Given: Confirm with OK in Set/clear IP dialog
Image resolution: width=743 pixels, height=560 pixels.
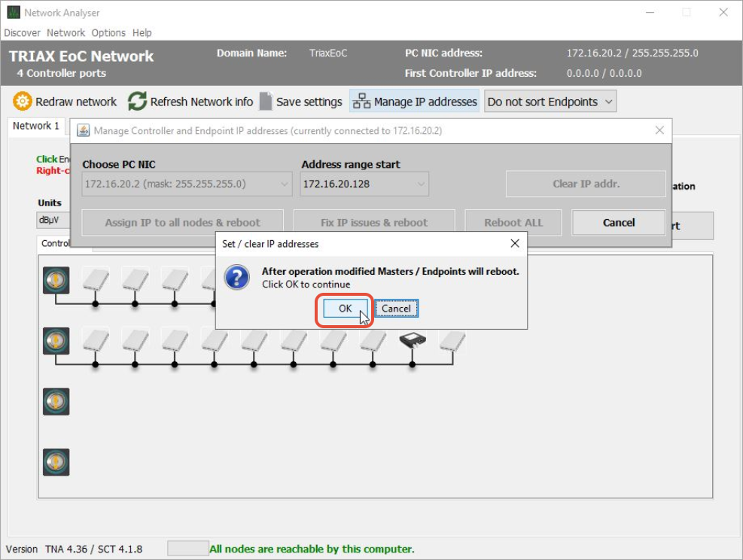Looking at the screenshot, I should (345, 309).
